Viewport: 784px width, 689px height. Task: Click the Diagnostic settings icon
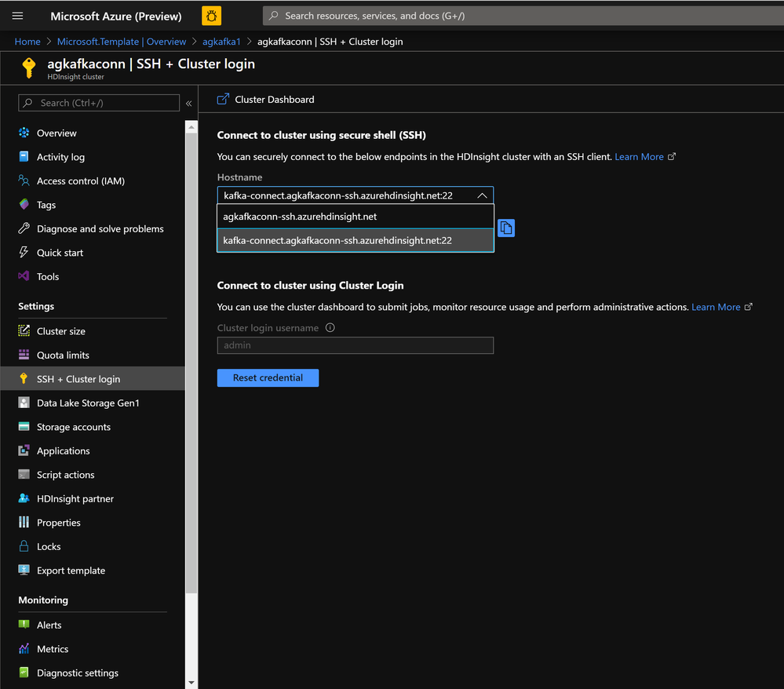tap(24, 673)
